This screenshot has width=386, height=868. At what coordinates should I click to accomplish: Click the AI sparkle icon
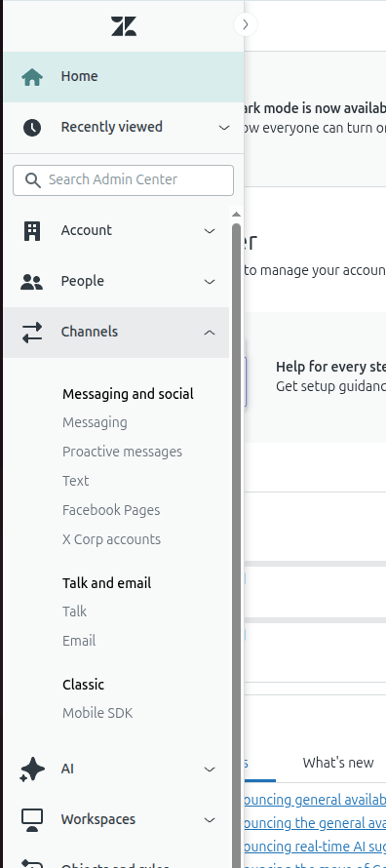(32, 769)
